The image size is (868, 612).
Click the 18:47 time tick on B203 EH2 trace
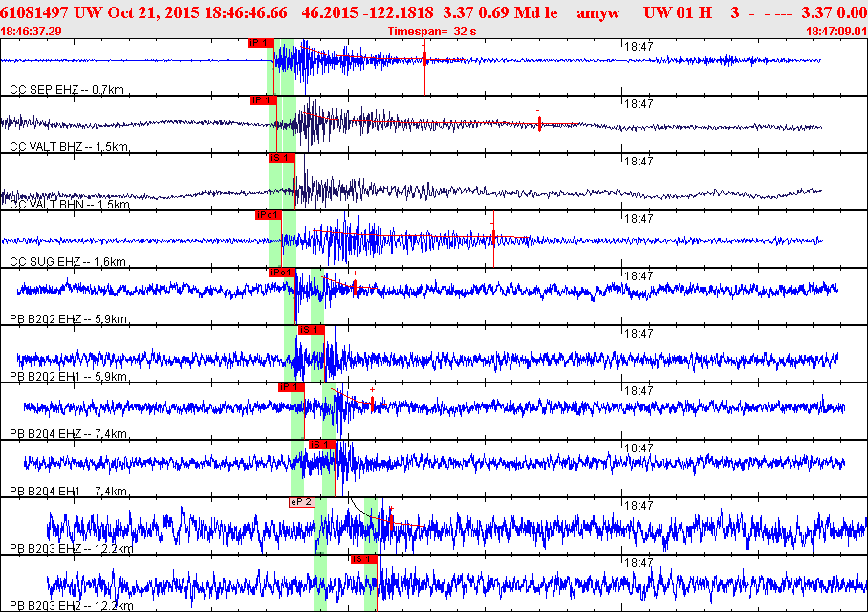click(639, 563)
